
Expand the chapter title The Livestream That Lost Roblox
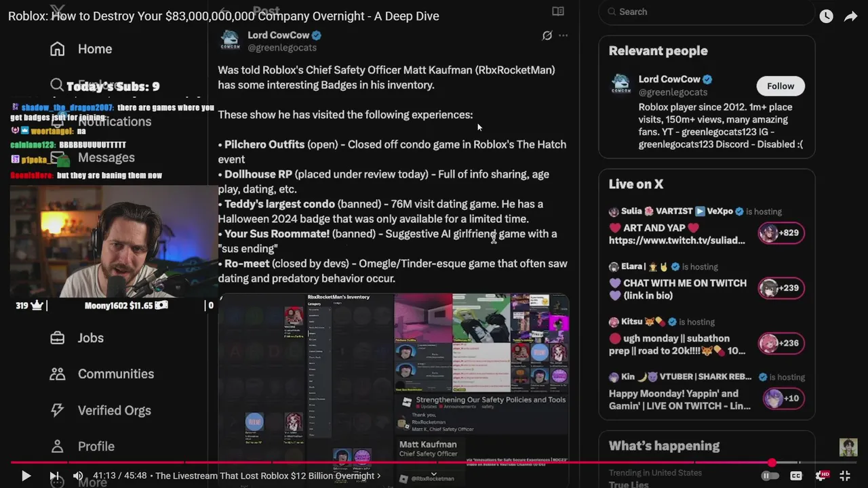pyautogui.click(x=268, y=476)
